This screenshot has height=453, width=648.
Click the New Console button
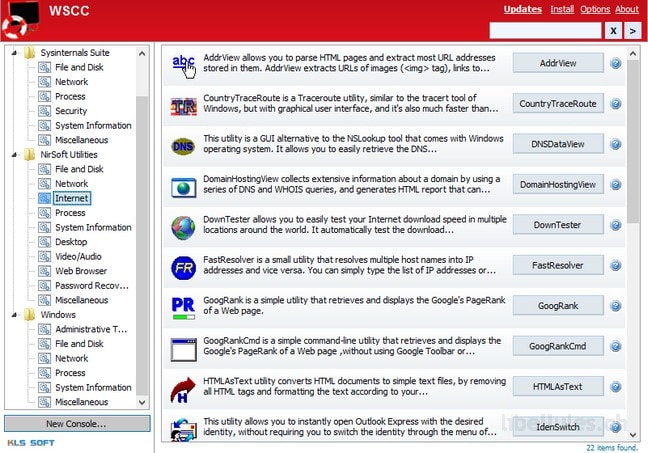[x=77, y=424]
